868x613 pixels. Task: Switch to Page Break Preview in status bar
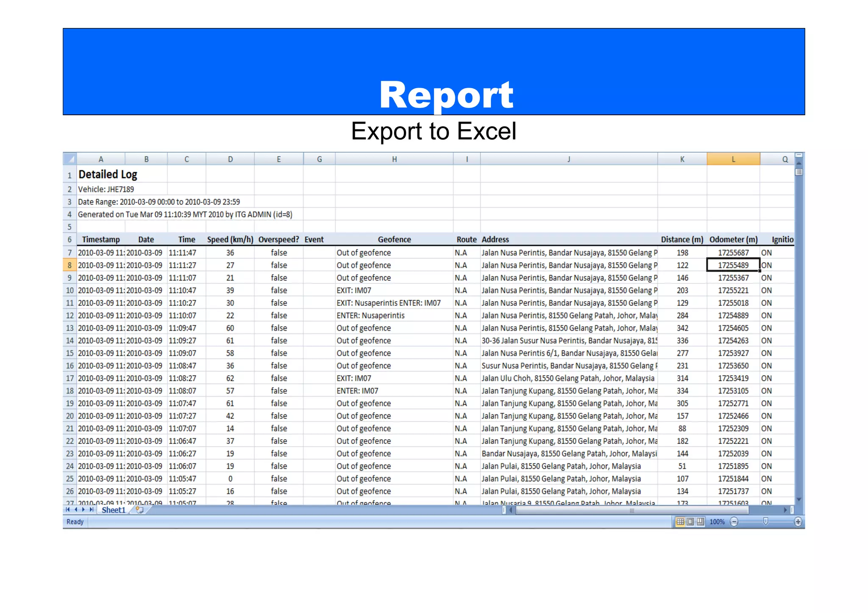coord(700,522)
